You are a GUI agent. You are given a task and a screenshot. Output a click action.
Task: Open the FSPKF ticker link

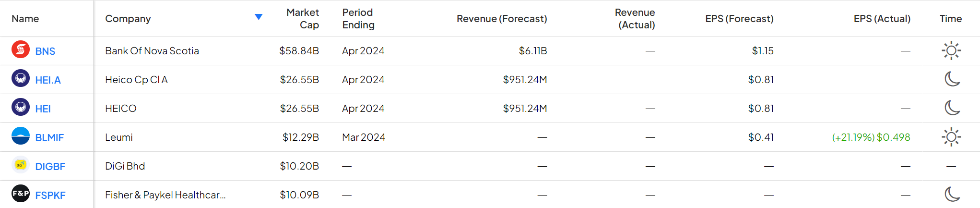tap(50, 196)
